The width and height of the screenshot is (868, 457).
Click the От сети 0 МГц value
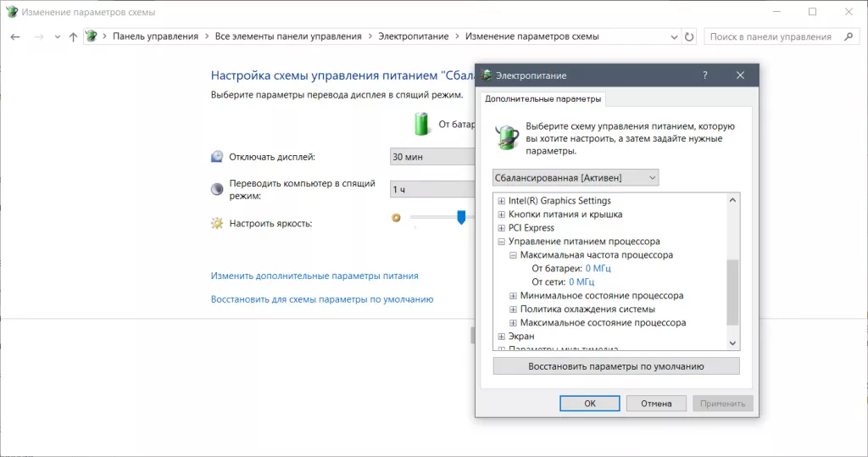coord(581,282)
